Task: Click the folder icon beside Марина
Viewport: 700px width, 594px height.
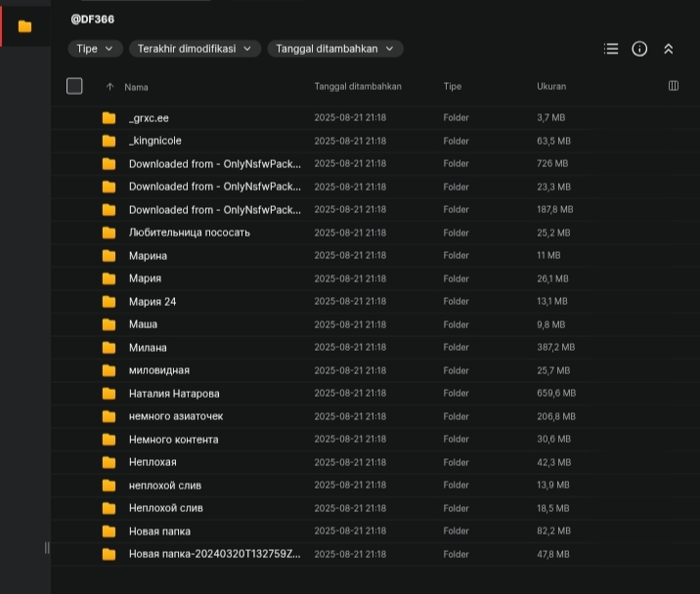Action: (109, 256)
